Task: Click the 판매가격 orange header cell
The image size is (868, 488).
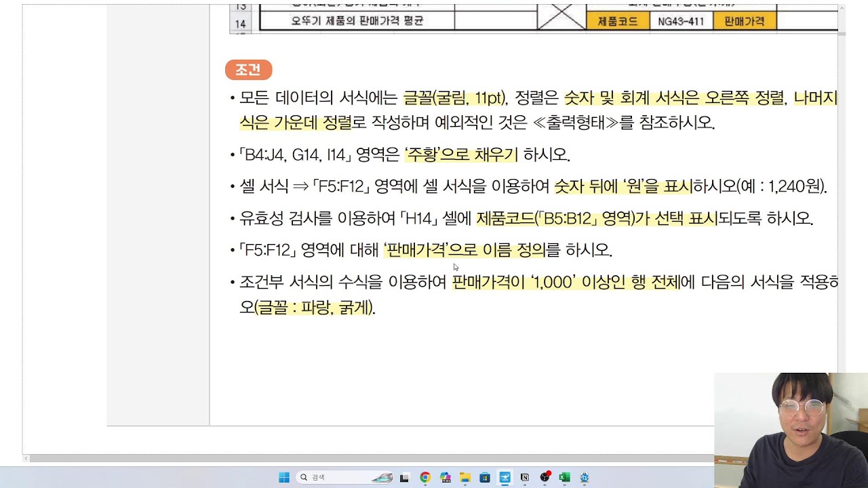Action: point(744,21)
